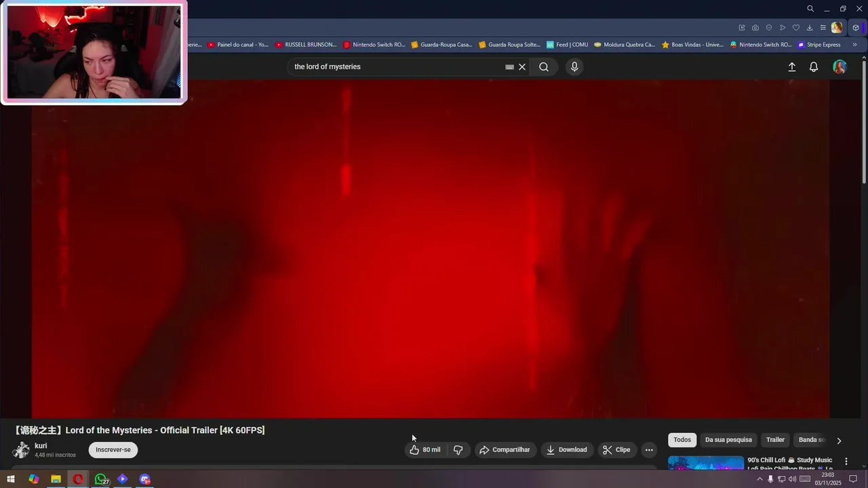Open the on-screen keyboard in search box
This screenshot has height=488, width=868.
click(509, 67)
